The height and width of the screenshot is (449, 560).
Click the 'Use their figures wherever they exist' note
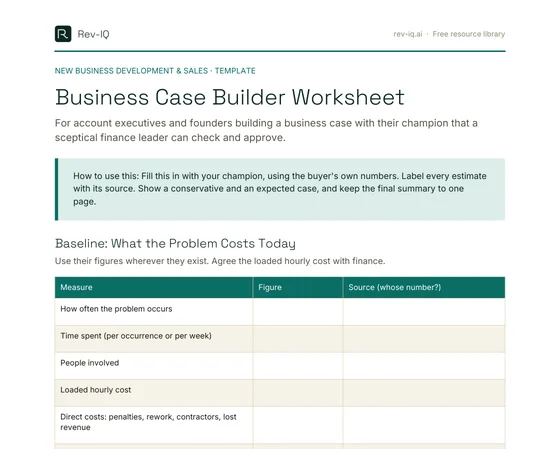click(x=220, y=261)
